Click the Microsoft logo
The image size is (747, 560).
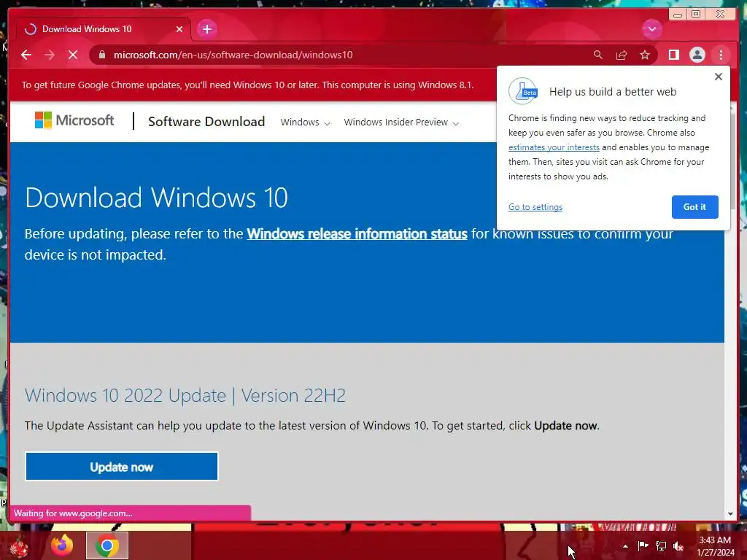[74, 120]
